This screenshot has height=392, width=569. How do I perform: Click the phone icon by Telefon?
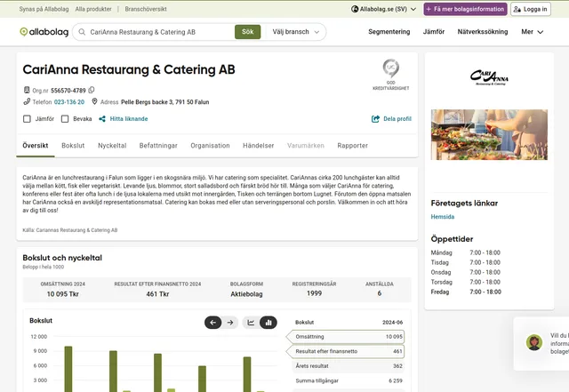coord(27,101)
